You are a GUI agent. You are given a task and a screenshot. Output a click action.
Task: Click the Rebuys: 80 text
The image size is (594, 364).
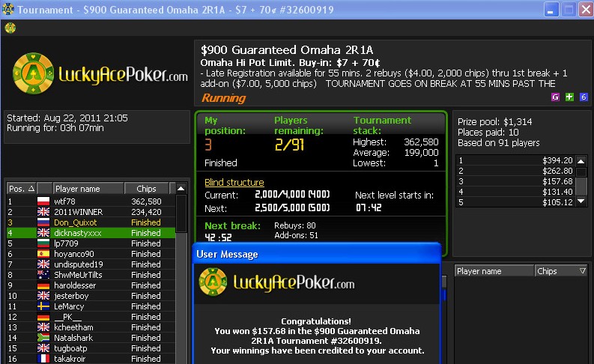point(295,225)
